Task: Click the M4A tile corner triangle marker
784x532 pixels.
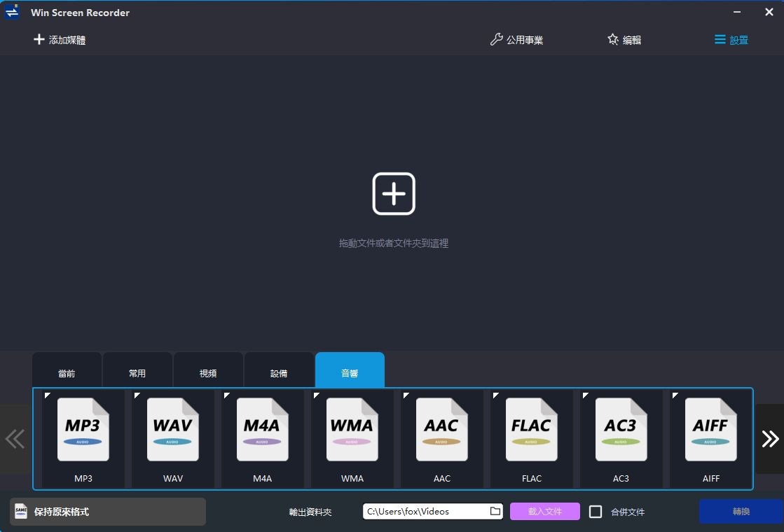Action: click(226, 395)
